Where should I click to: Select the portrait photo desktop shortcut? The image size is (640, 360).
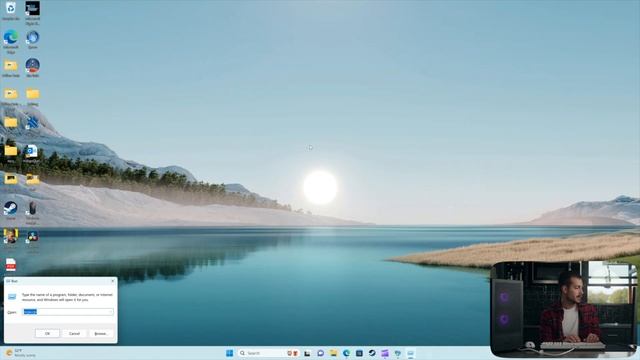coord(11,237)
